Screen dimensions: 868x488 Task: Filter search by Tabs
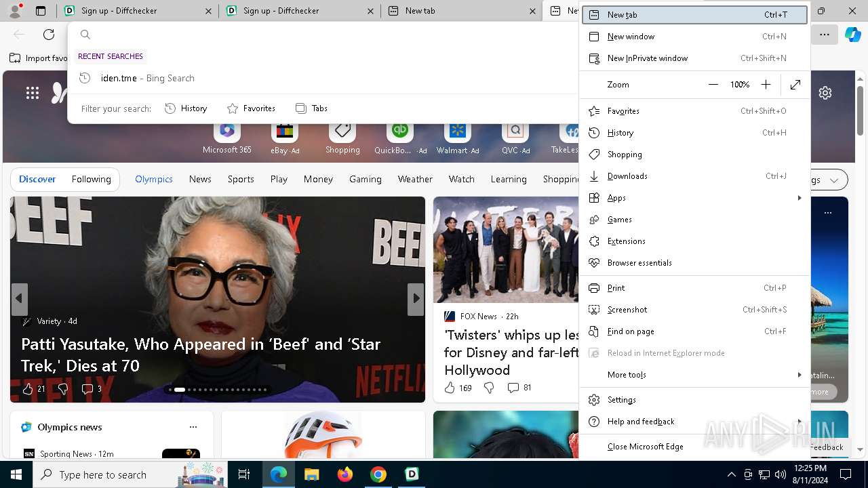coord(312,108)
